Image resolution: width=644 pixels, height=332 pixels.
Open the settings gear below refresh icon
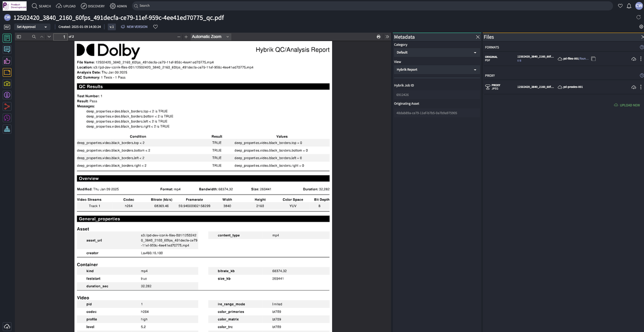[x=641, y=26]
